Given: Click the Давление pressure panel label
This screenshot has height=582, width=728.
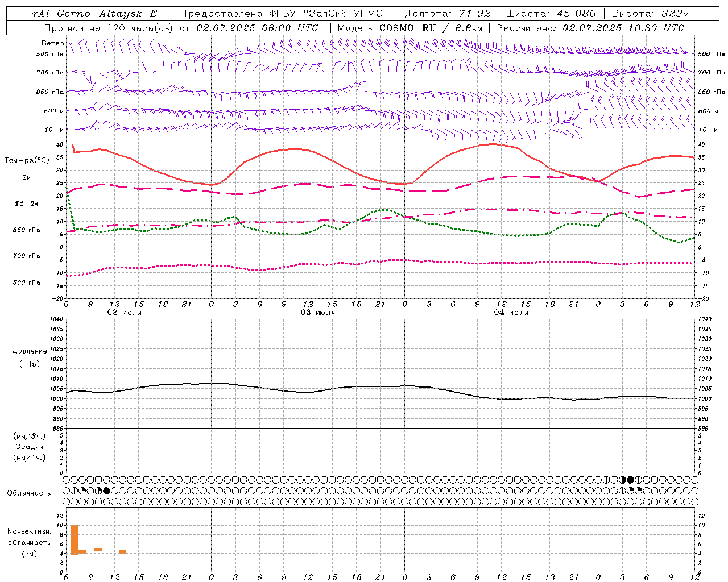Looking at the screenshot, I should (30, 351).
